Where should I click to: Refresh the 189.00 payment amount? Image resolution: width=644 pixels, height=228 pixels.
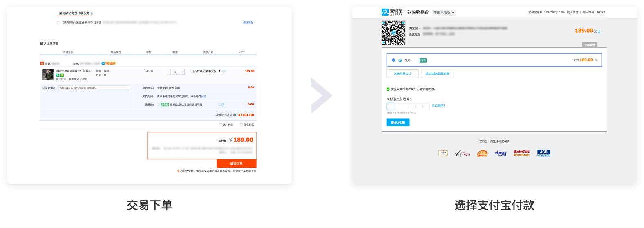[599, 31]
